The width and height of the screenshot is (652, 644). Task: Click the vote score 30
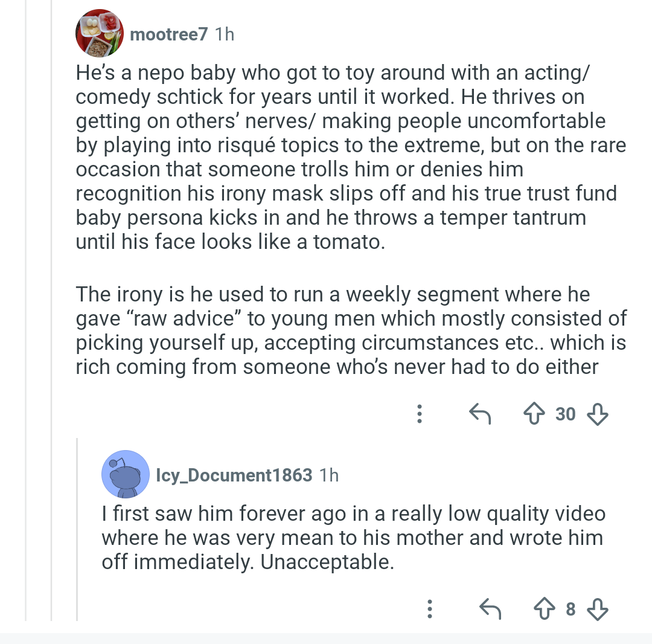pyautogui.click(x=566, y=414)
